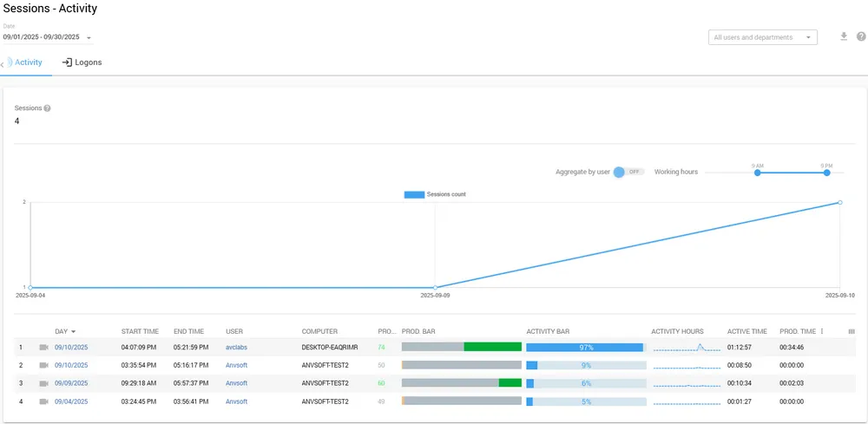Click the Sessions info help icon
The image size is (868, 424).
point(47,108)
